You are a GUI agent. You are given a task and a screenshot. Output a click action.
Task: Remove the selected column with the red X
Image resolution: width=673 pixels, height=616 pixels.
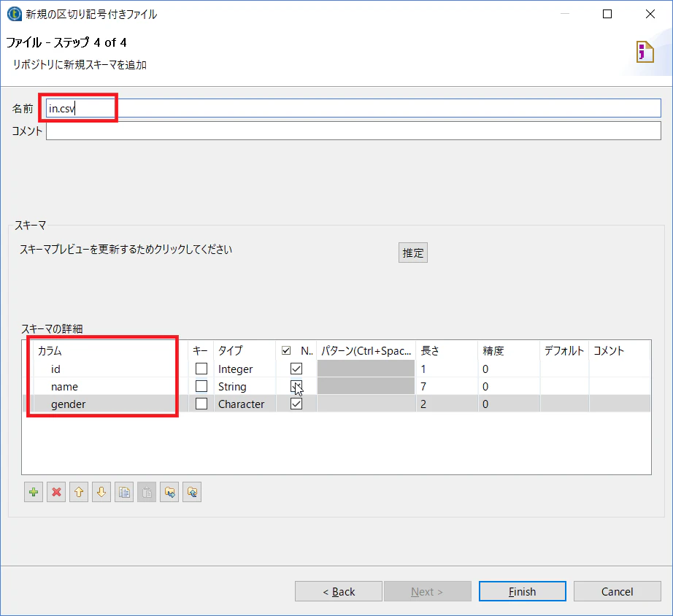point(56,492)
